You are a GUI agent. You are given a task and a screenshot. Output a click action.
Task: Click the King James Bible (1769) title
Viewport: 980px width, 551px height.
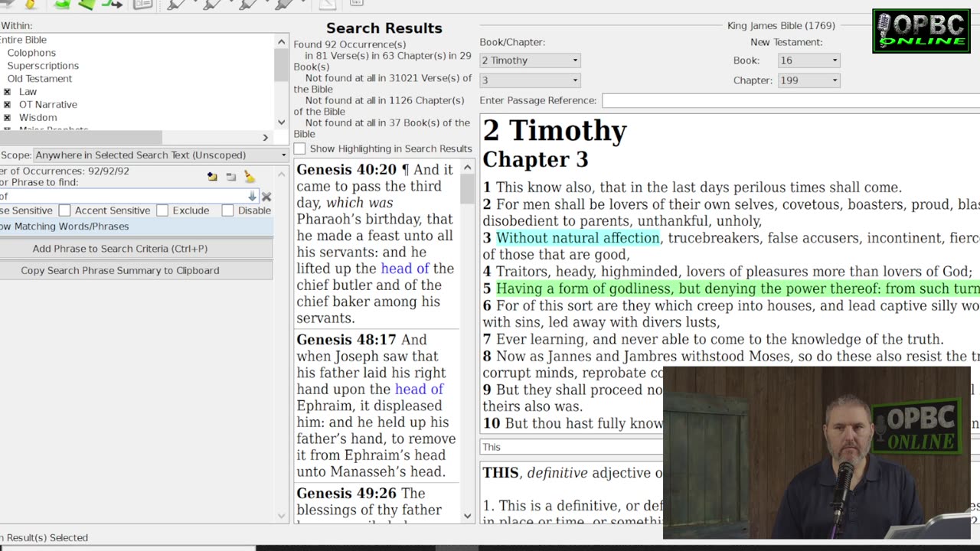(x=781, y=25)
